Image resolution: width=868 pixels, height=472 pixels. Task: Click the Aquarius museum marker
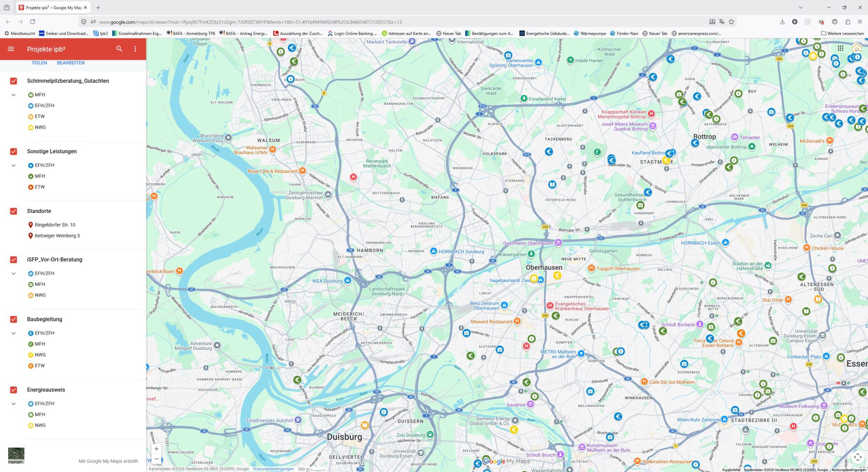tap(531, 405)
